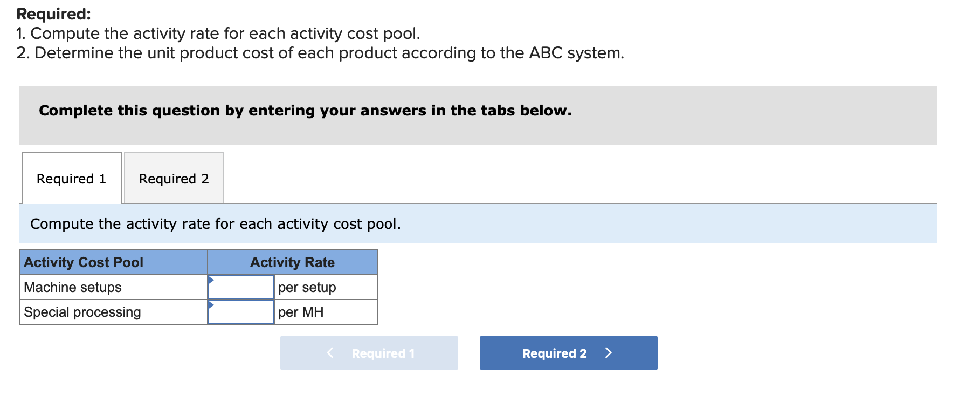Switch to the Required 1 tab
The height and width of the screenshot is (408, 980).
click(x=71, y=179)
